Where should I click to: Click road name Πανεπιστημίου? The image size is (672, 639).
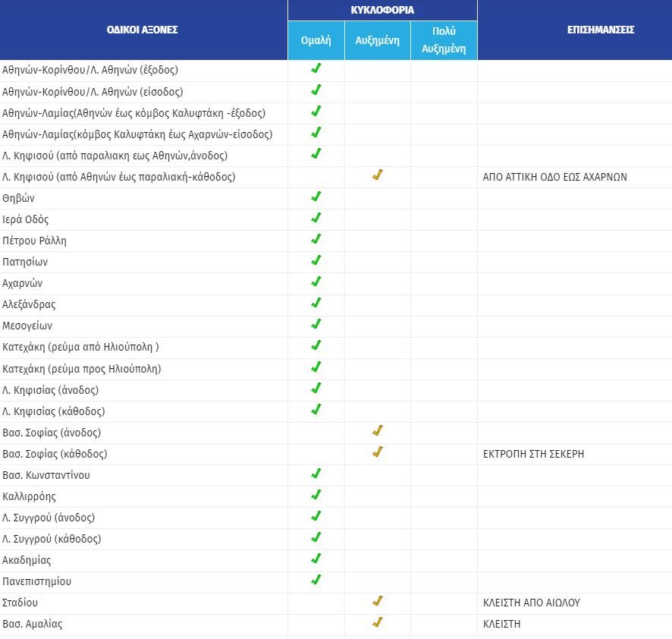[37, 581]
